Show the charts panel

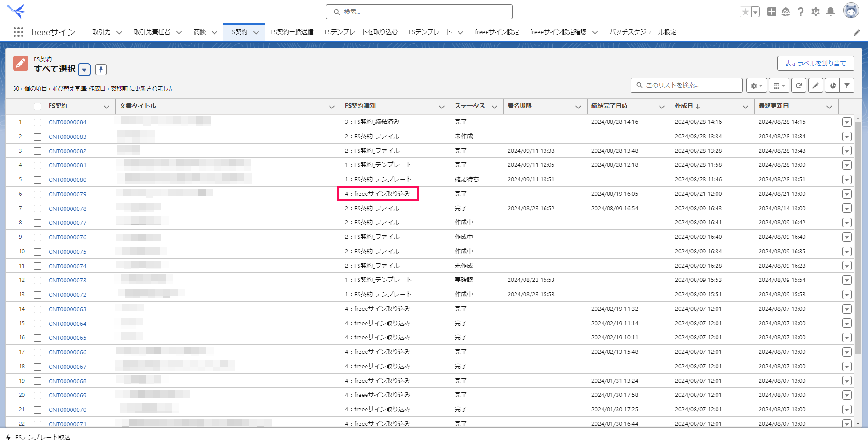(832, 86)
